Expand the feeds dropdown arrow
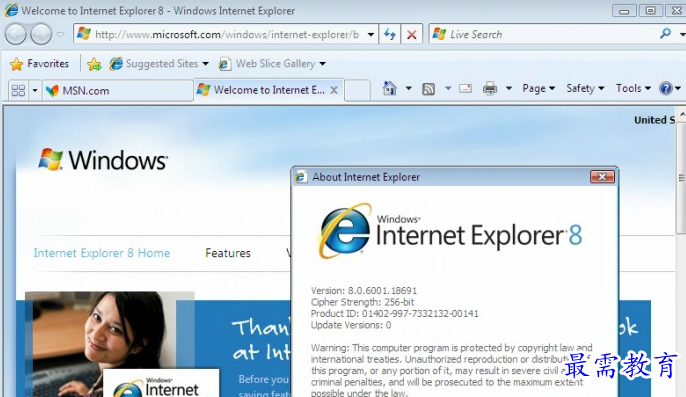This screenshot has height=397, width=686. (x=448, y=88)
